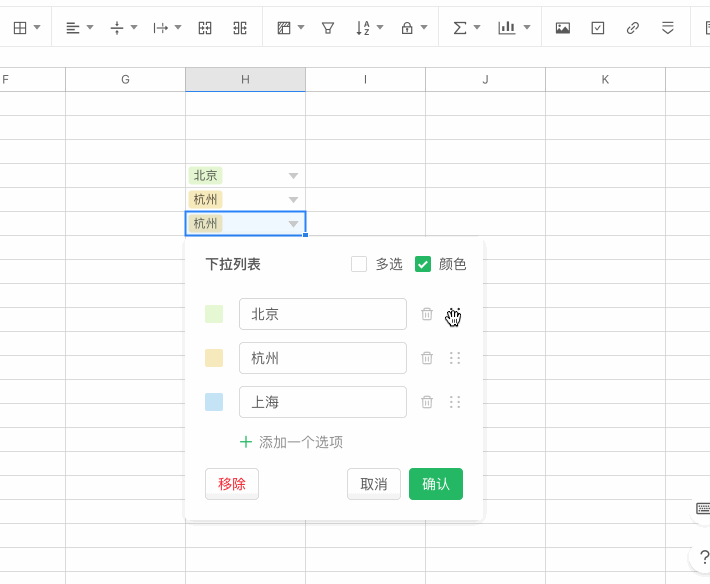The image size is (710, 584).
Task: Edit the 杭州 option input field
Action: point(323,358)
